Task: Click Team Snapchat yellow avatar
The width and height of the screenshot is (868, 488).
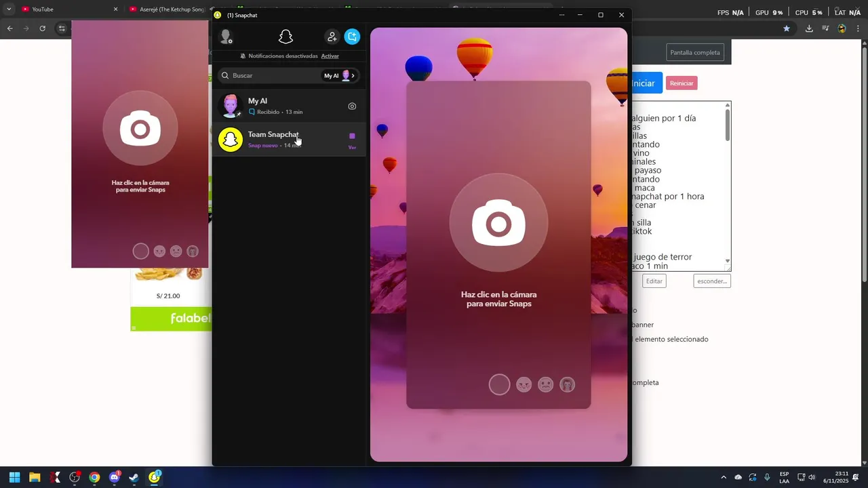Action: coord(231,140)
